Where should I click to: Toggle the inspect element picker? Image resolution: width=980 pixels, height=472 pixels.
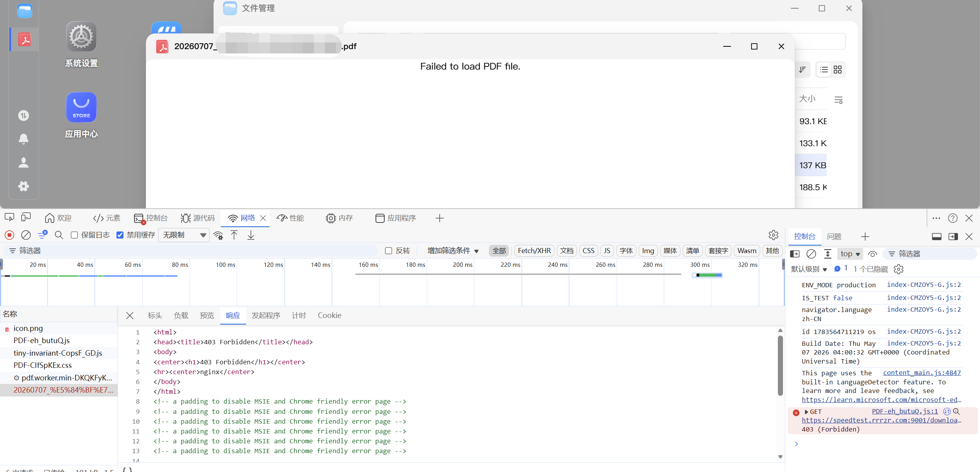[9, 217]
